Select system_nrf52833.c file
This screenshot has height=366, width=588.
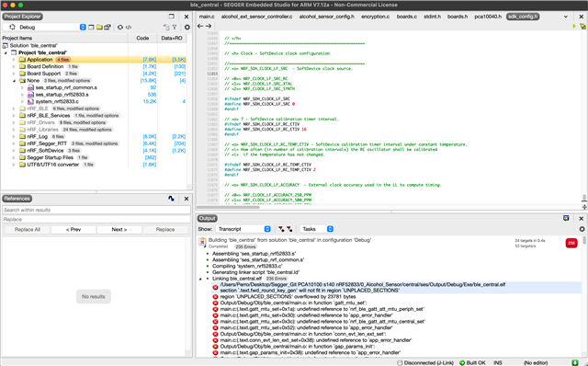tap(57, 101)
